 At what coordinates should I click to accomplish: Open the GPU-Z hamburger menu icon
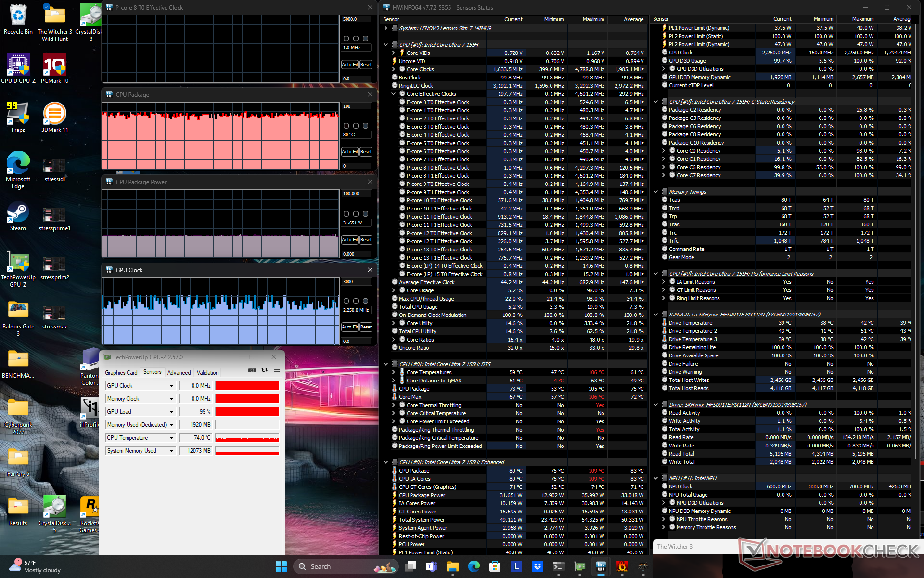point(277,370)
